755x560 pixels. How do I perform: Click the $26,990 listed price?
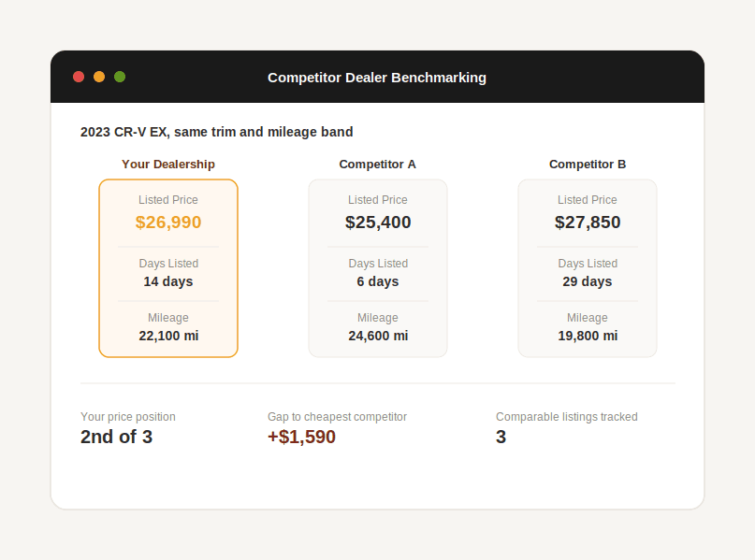point(168,223)
